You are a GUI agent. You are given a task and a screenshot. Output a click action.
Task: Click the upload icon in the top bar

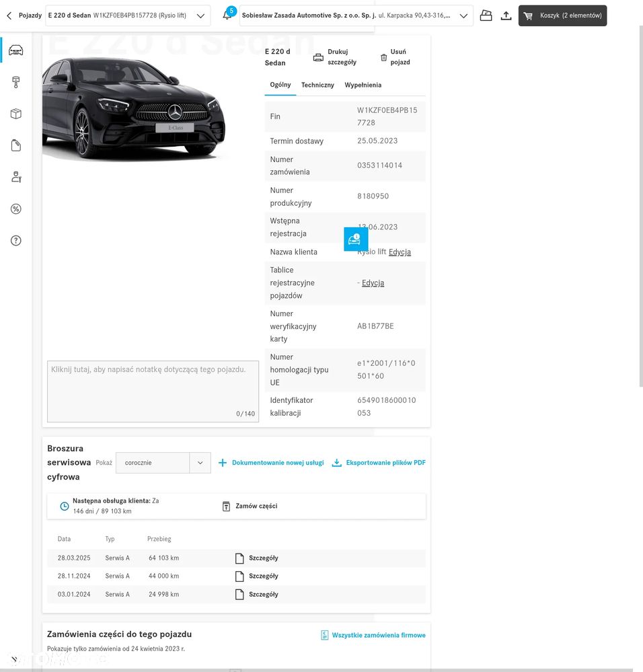506,15
